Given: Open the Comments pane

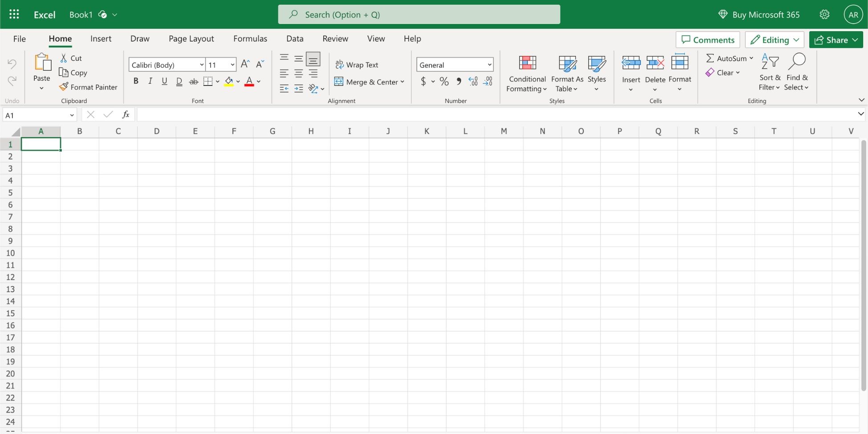Looking at the screenshot, I should 708,40.
